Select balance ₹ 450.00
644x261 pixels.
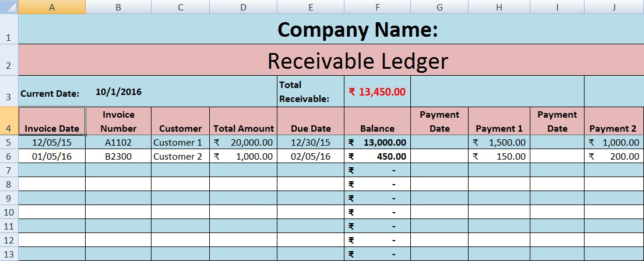point(378,156)
